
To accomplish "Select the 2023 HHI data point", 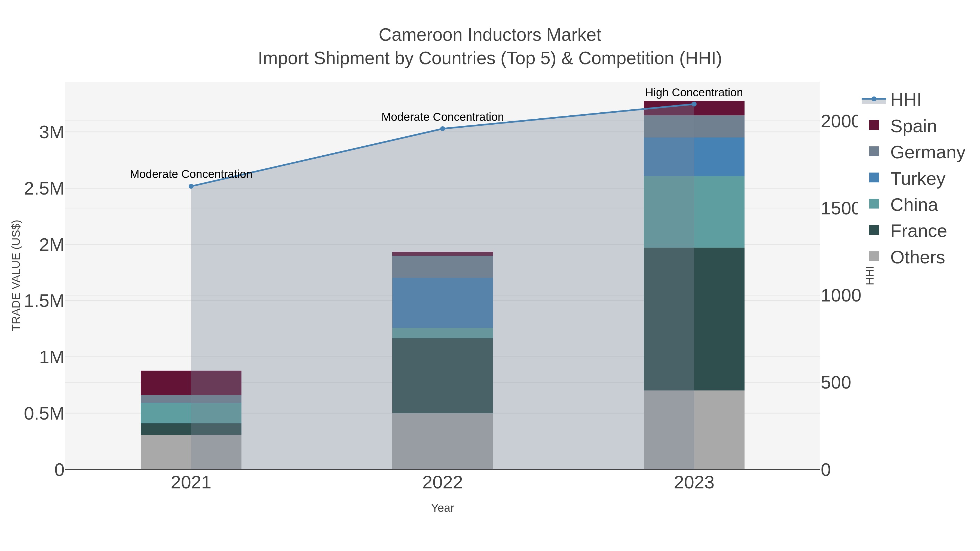I will coord(694,104).
